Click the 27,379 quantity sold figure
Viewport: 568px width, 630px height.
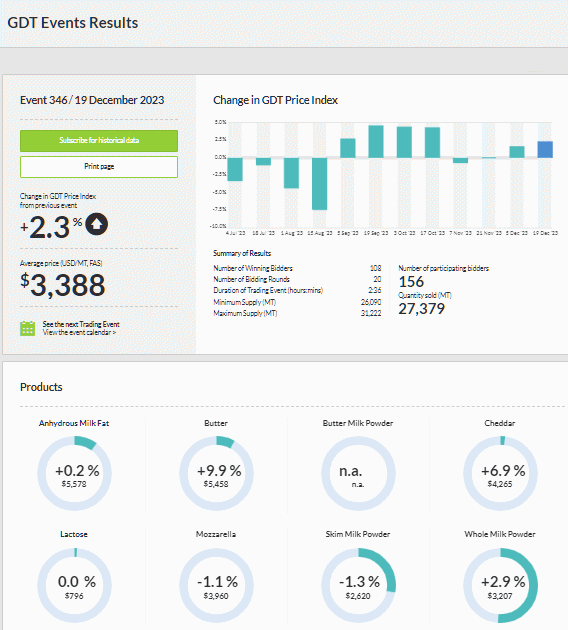click(x=421, y=309)
